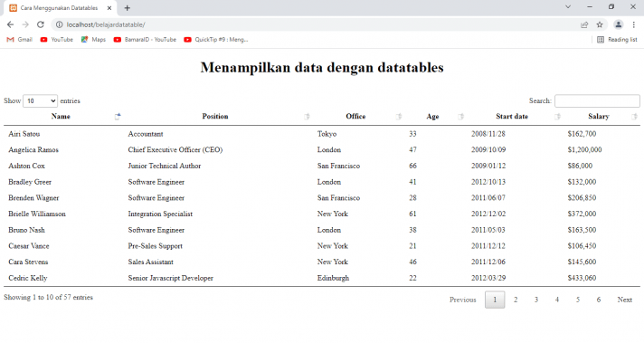The image size is (644, 343).
Task: Open a new tab with plus icon
Action: (128, 8)
